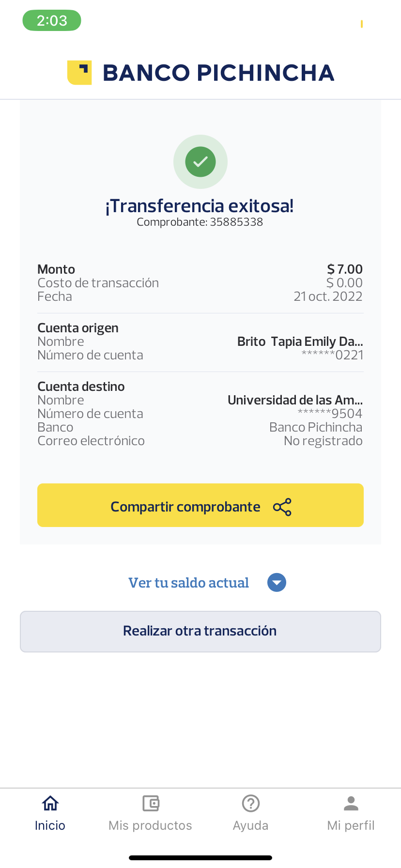
Task: Tap the share icon on the yellow button
Action: click(x=282, y=507)
